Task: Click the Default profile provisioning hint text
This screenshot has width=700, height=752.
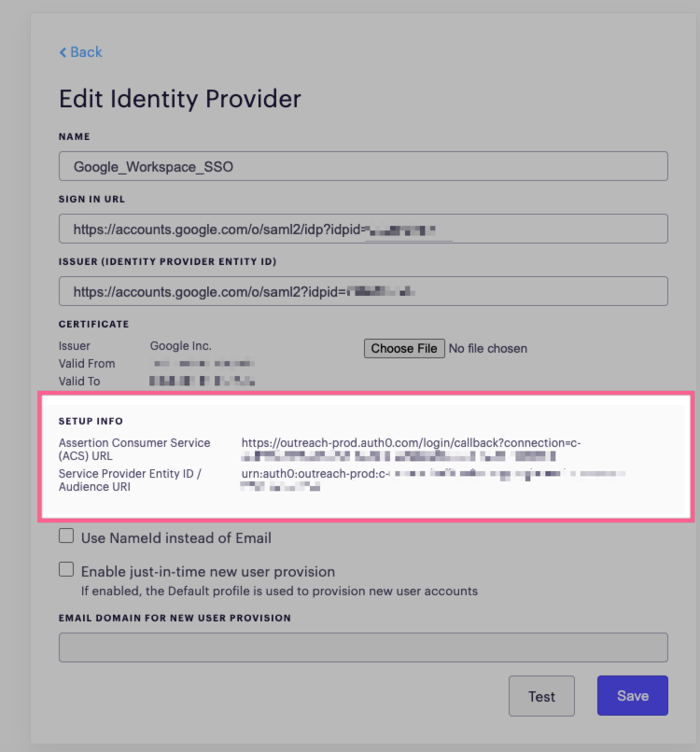Action: tap(279, 591)
